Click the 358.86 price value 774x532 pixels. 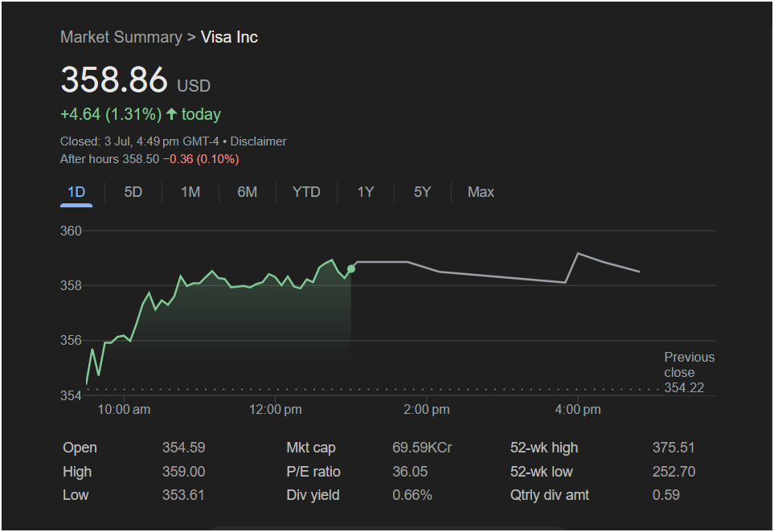[114, 80]
